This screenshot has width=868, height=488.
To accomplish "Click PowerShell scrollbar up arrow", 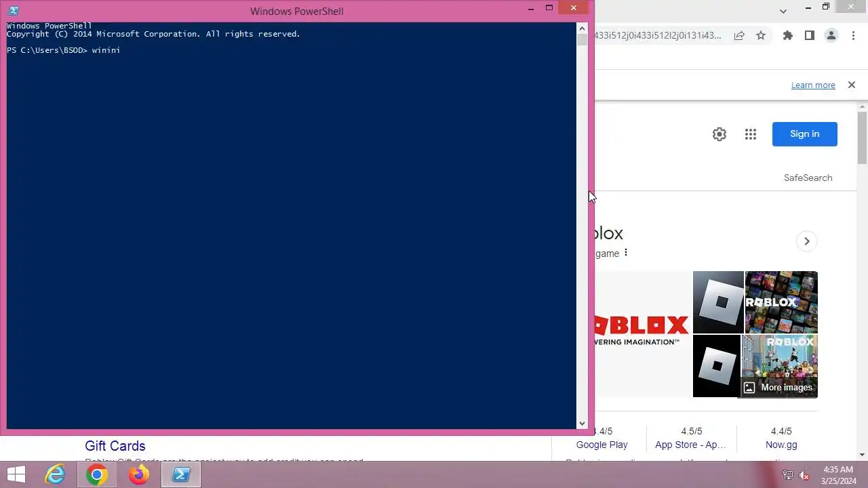I will [x=582, y=28].
